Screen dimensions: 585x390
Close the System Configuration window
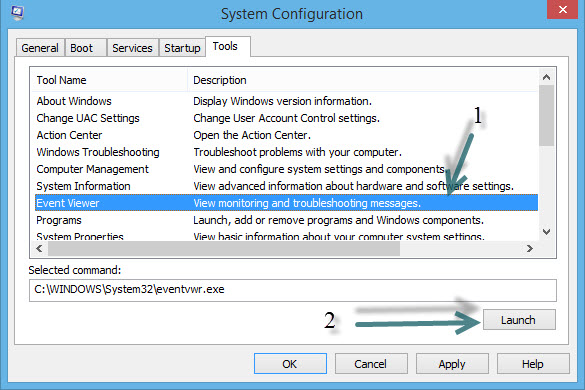point(563,9)
